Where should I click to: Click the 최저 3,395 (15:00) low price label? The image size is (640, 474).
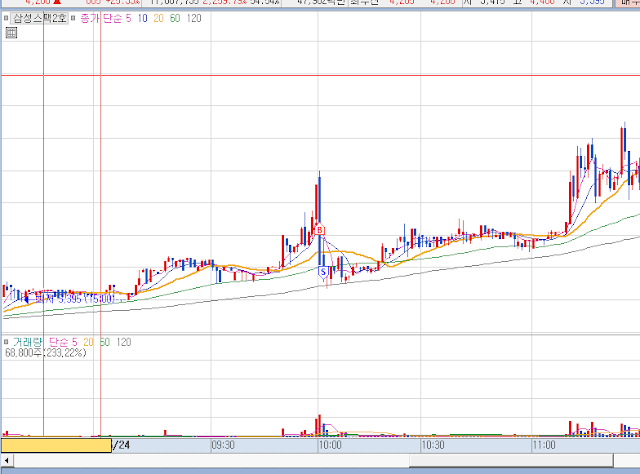point(73,299)
